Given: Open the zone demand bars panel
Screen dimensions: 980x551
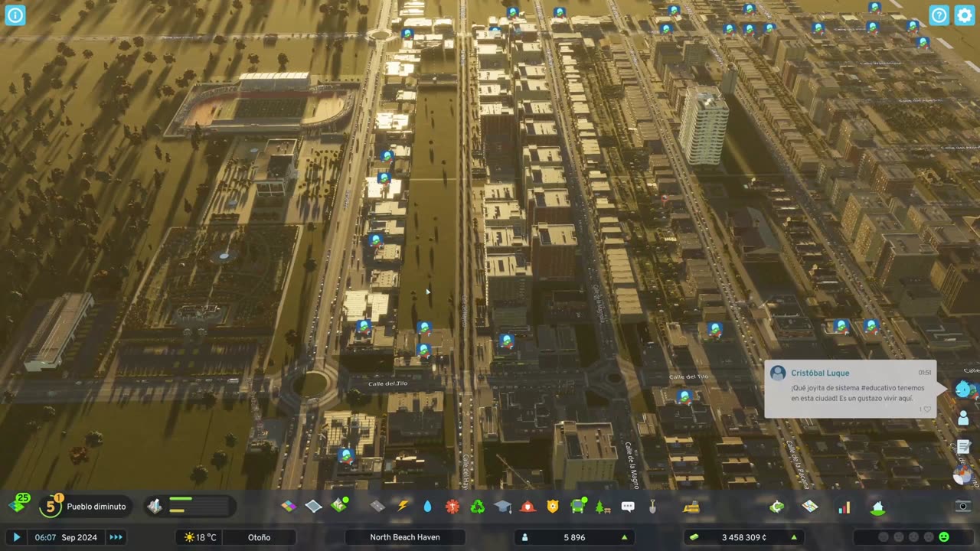Looking at the screenshot, I should (x=190, y=506).
